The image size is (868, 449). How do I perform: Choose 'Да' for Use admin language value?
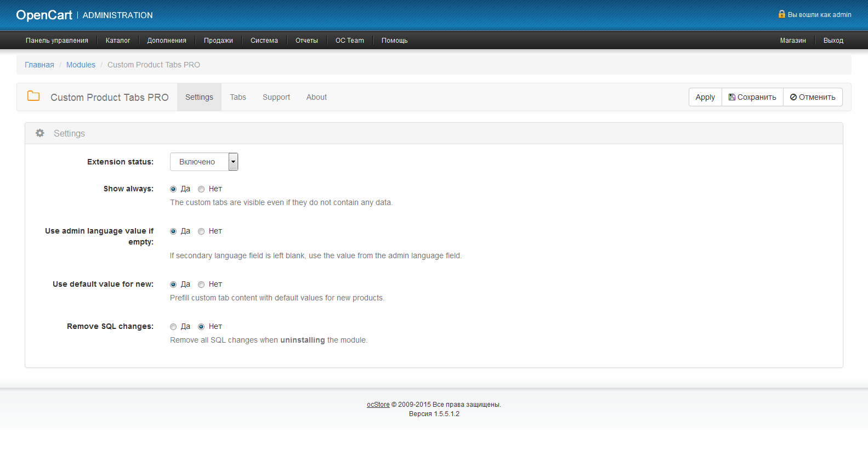pyautogui.click(x=173, y=231)
